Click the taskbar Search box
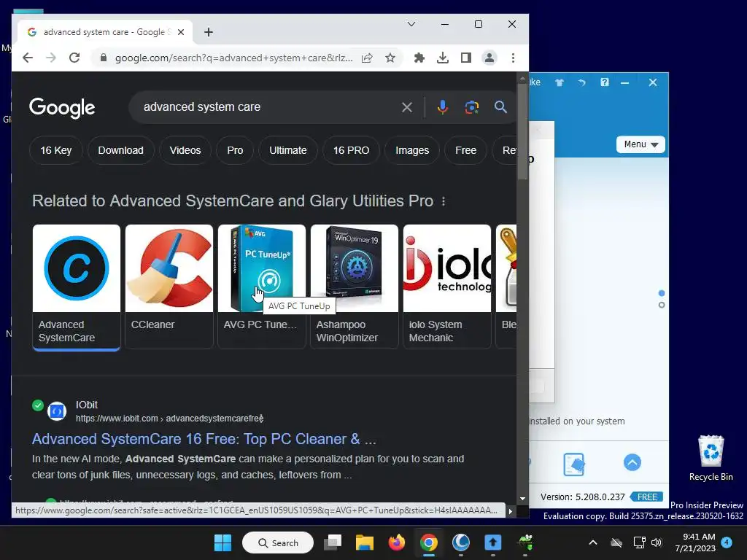The image size is (747, 560). pos(278,542)
